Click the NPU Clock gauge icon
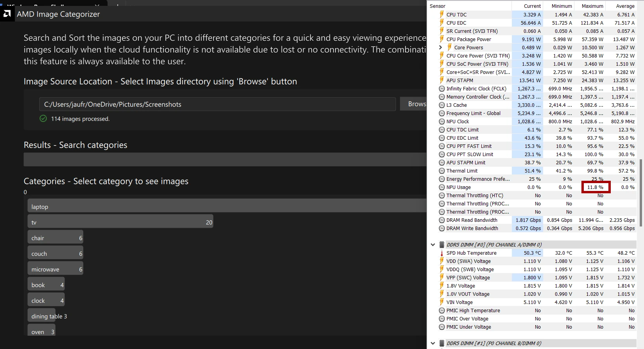The width and height of the screenshot is (644, 349). [442, 122]
